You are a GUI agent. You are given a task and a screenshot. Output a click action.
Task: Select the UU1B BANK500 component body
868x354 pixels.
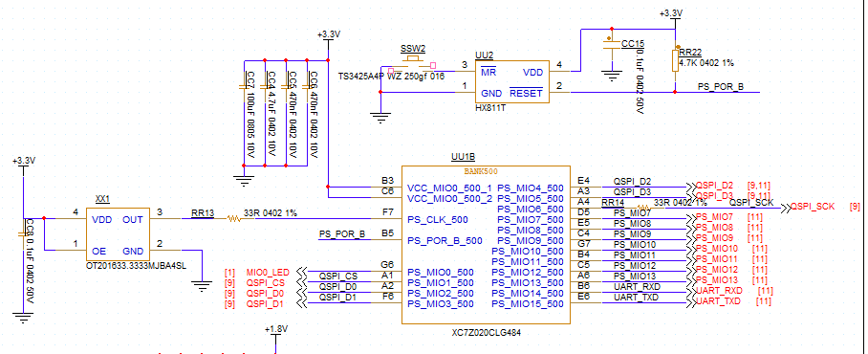pyautogui.click(x=486, y=244)
